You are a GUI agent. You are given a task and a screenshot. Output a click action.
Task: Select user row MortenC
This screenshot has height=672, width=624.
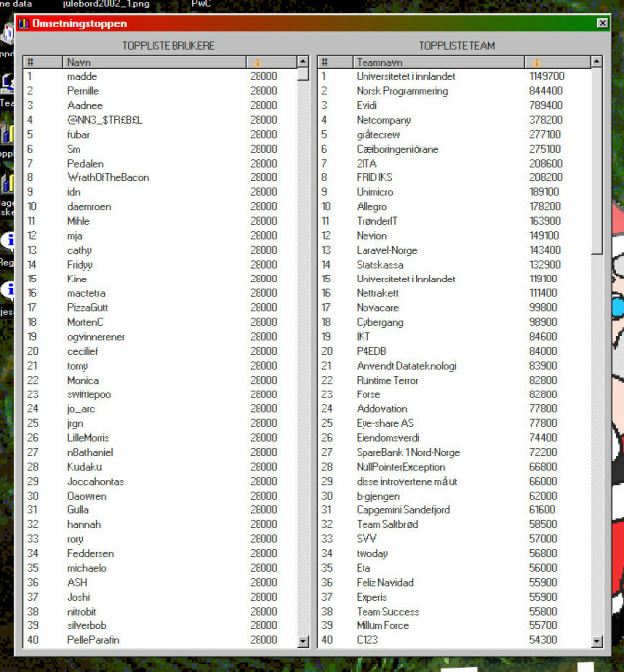[160, 322]
